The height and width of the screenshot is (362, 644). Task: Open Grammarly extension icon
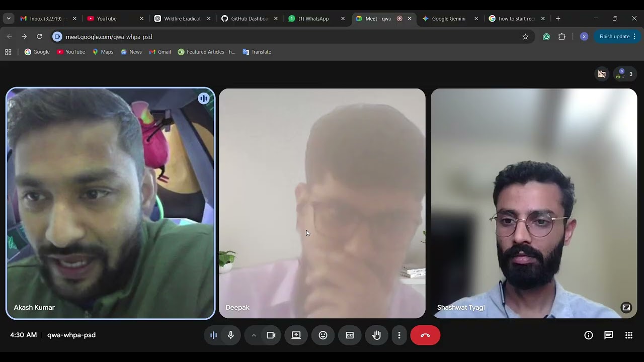[x=546, y=37]
